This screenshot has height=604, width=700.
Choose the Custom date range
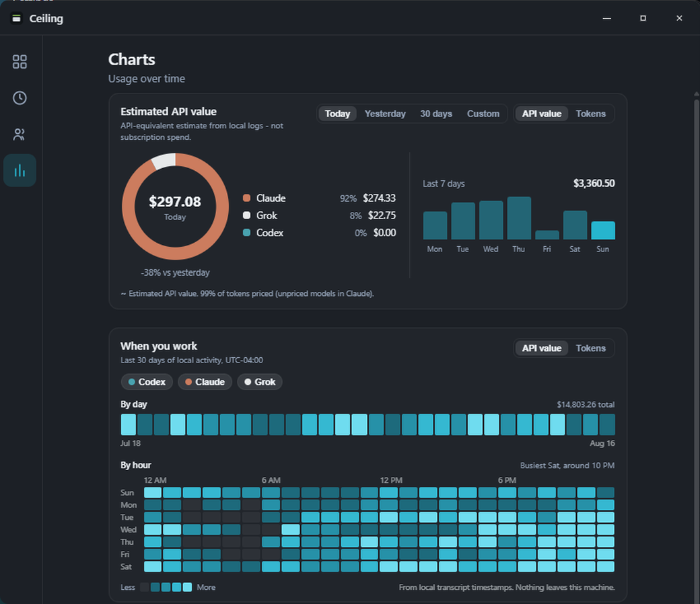(x=483, y=114)
